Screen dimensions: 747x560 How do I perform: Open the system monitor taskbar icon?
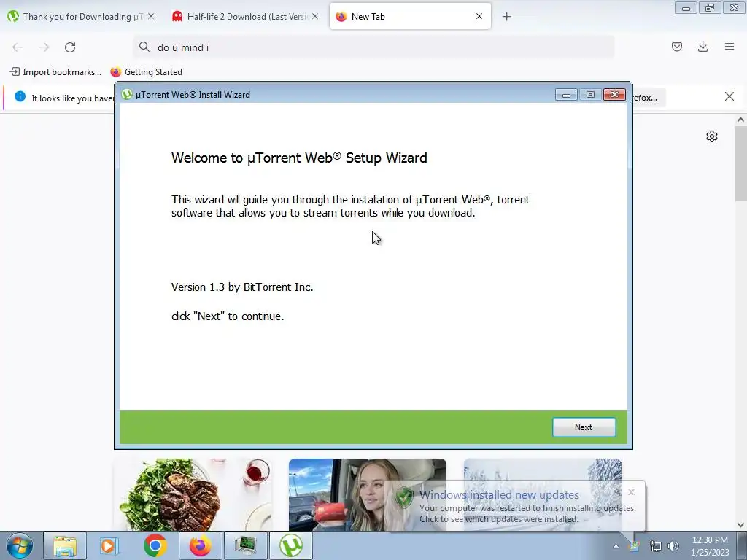point(245,545)
